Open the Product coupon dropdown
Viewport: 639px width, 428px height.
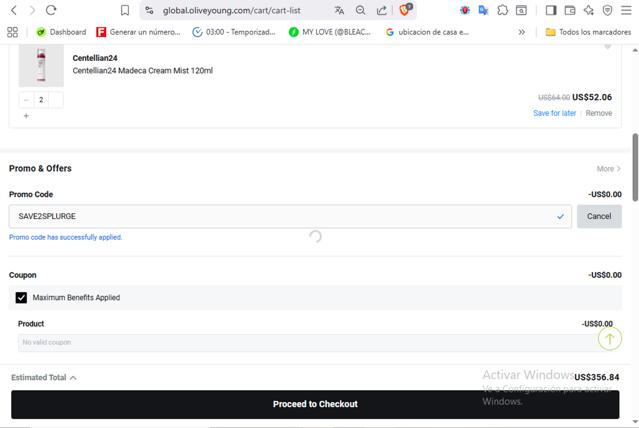pyautogui.click(x=310, y=342)
